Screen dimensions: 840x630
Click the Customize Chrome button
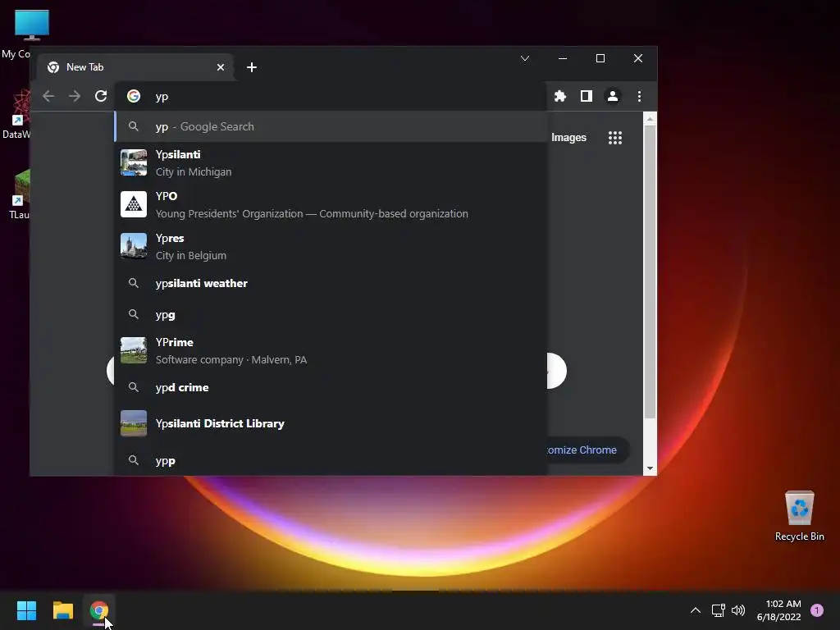[587, 450]
